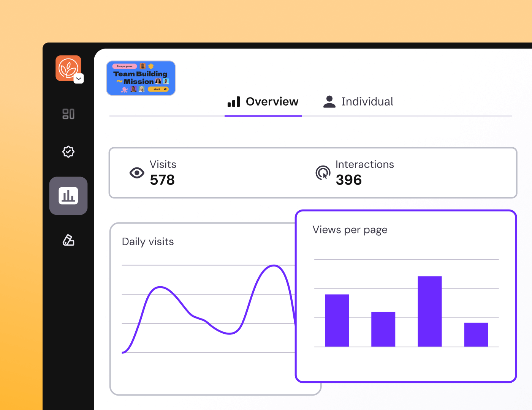Expand the chevron under the app logo
This screenshot has width=532, height=410.
tap(79, 79)
